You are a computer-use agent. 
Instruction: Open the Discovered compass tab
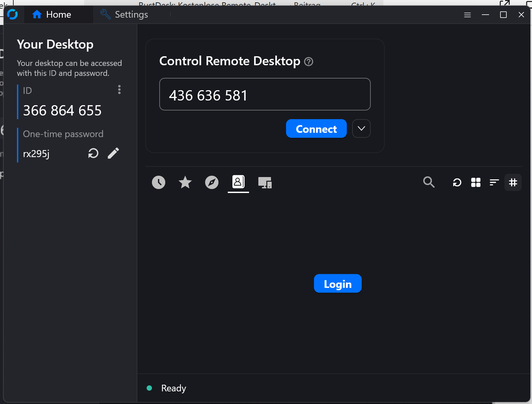(212, 182)
